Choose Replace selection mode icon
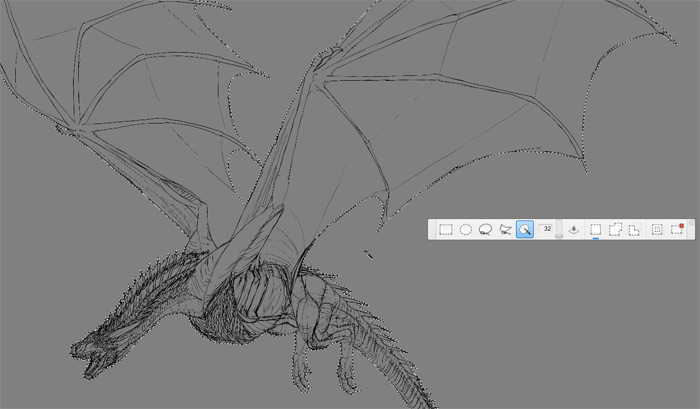This screenshot has height=409, width=700. click(x=596, y=230)
